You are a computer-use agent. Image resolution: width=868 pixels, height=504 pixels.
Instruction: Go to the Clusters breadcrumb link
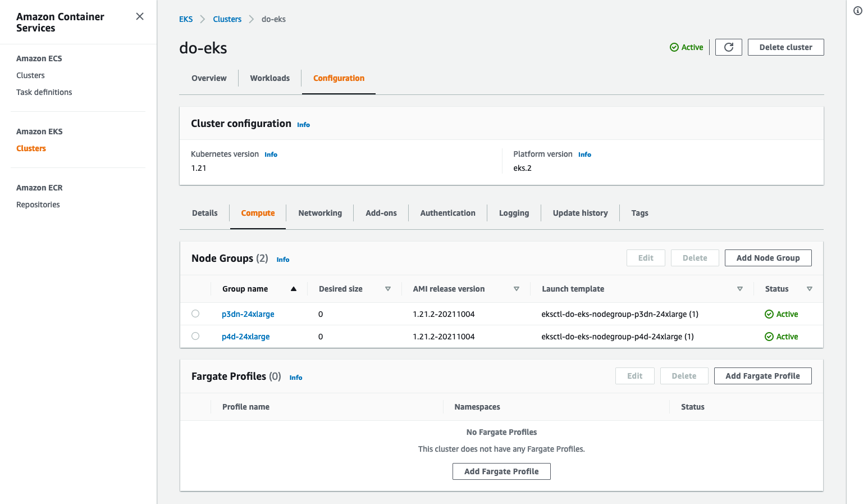[x=227, y=19]
